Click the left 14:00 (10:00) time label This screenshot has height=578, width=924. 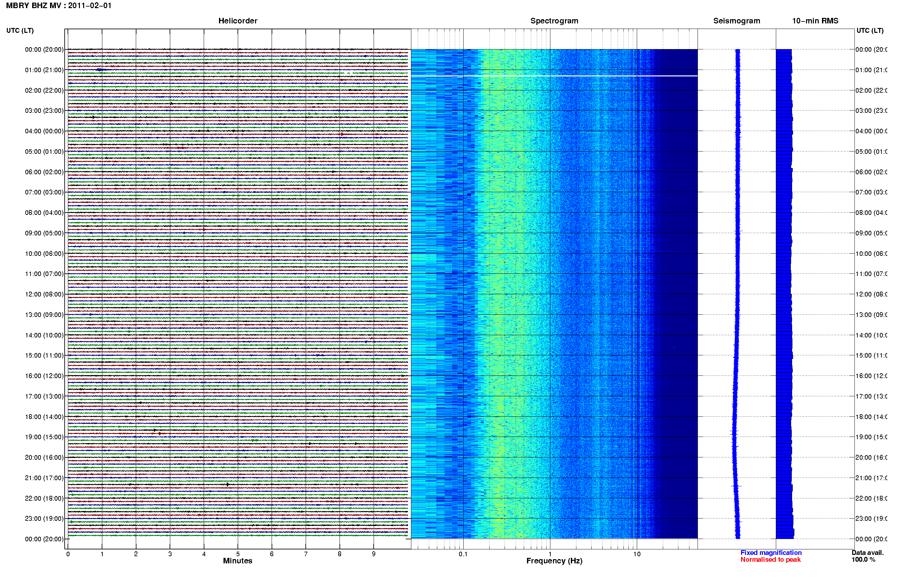tap(44, 335)
